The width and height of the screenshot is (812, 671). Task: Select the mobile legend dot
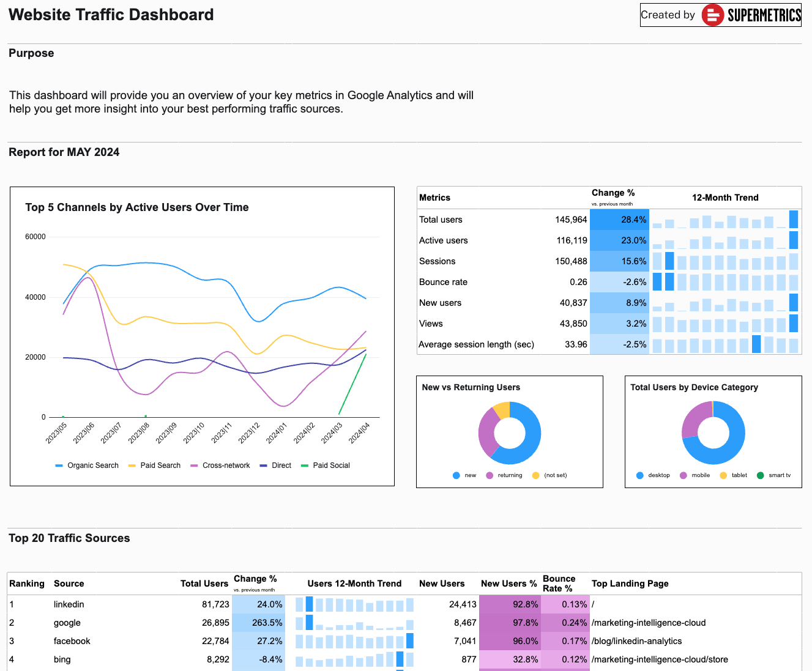pyautogui.click(x=683, y=475)
